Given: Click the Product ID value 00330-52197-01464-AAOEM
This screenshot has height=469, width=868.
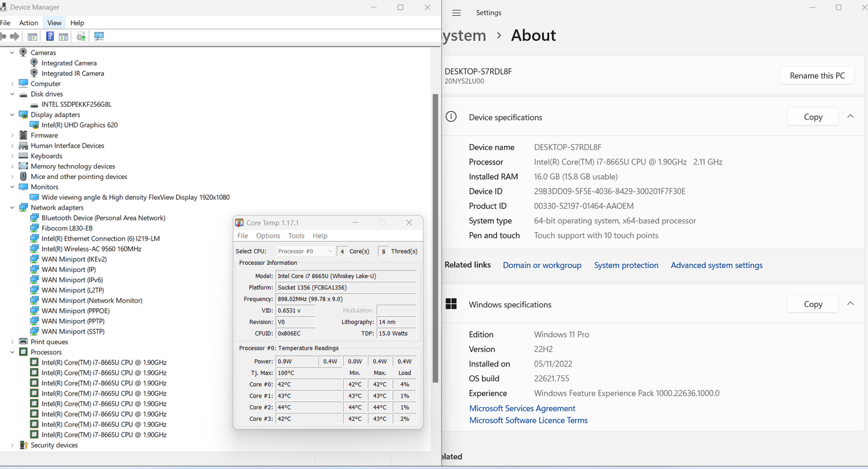Looking at the screenshot, I should tap(584, 206).
